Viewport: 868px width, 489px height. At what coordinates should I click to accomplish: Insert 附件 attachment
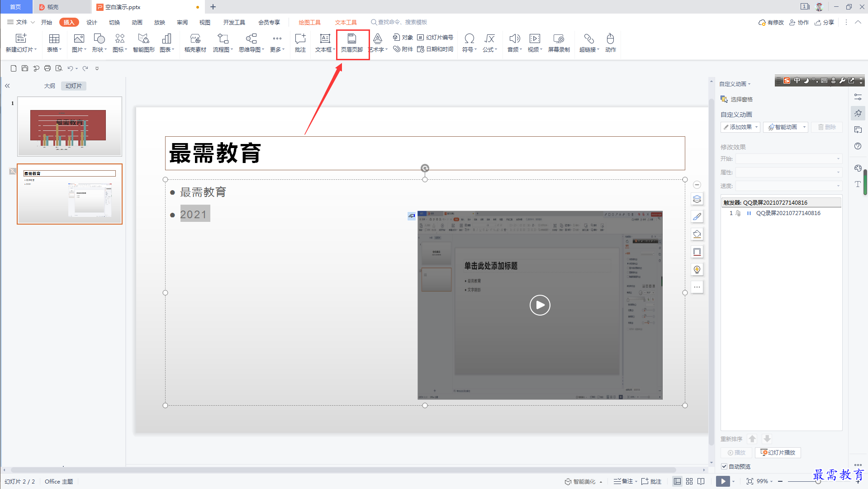click(403, 49)
